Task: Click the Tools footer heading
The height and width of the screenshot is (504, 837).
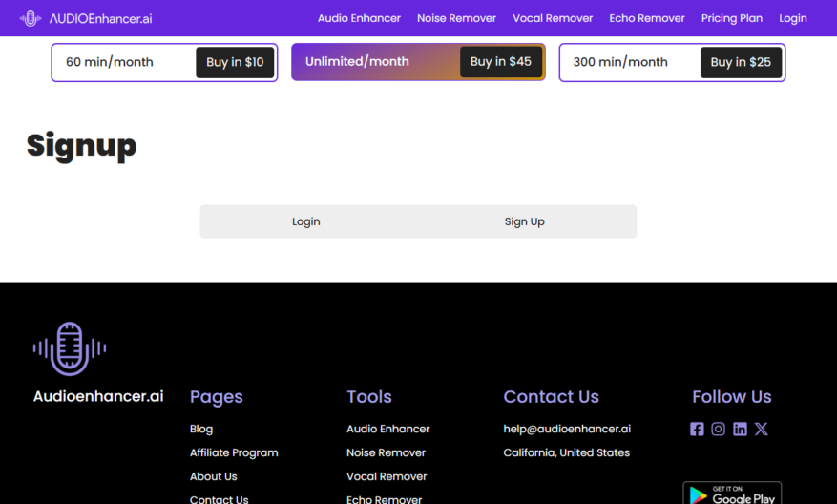Action: pyautogui.click(x=368, y=397)
